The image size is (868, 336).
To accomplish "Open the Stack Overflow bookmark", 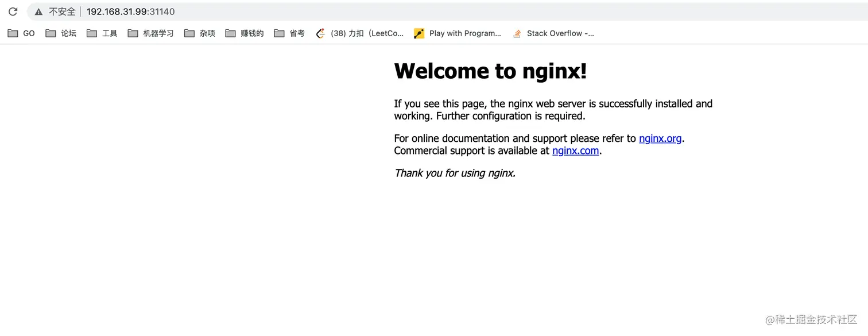I will [553, 33].
